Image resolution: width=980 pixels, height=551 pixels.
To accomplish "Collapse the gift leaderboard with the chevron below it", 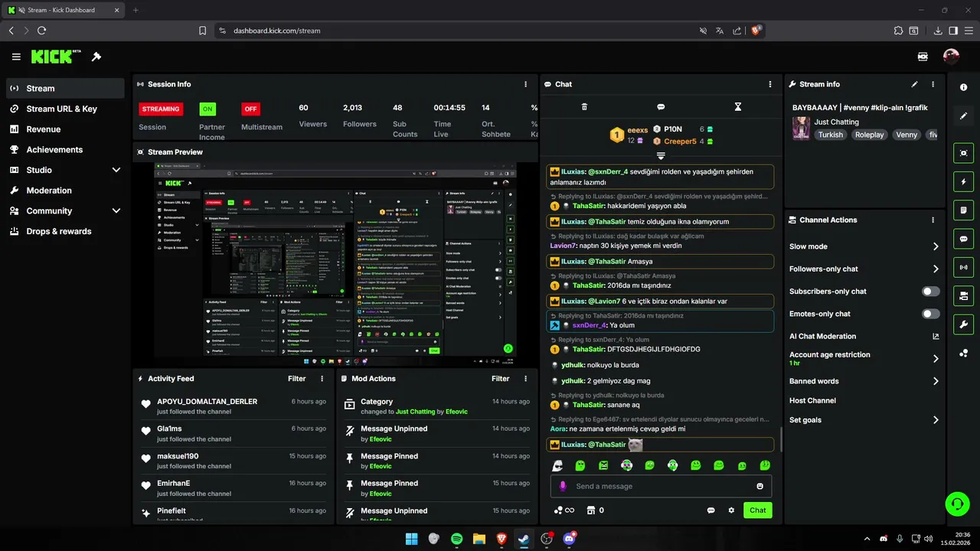I will (661, 155).
